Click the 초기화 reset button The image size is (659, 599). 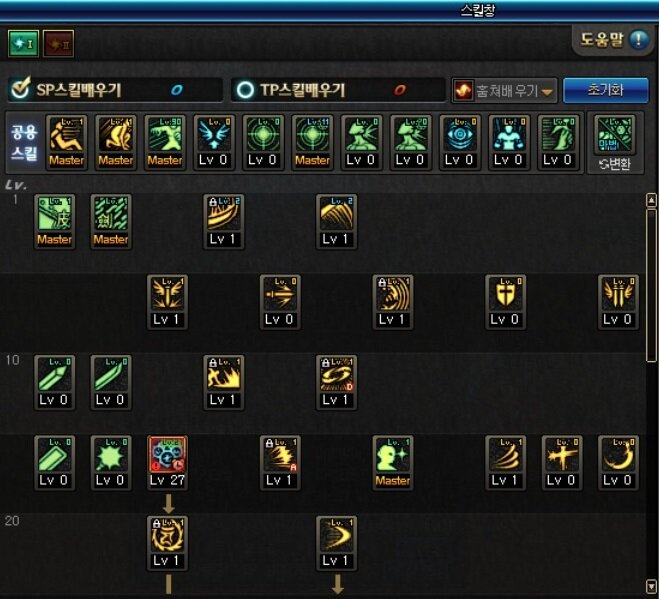(x=605, y=90)
